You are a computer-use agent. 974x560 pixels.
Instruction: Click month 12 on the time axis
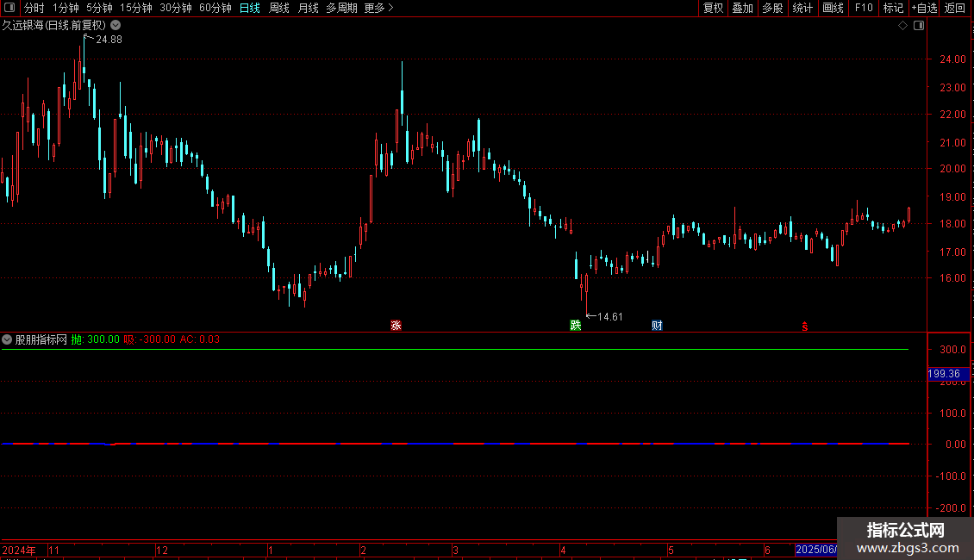pos(162,550)
